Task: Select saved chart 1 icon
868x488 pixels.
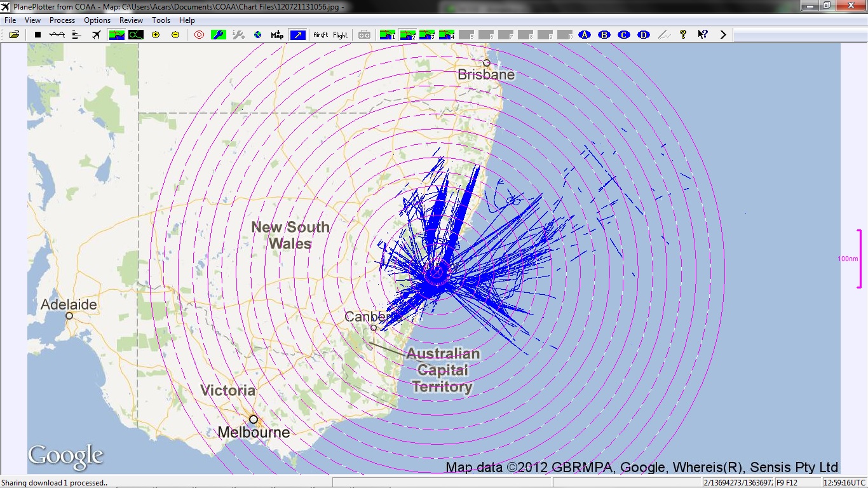Action: [388, 35]
